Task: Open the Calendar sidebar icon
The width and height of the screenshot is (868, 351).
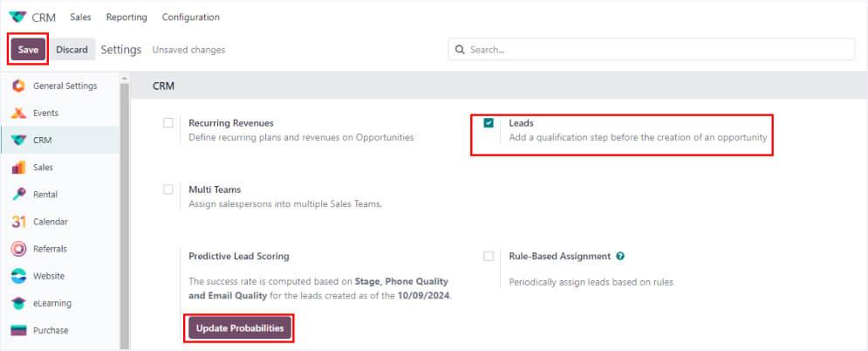Action: tap(18, 222)
